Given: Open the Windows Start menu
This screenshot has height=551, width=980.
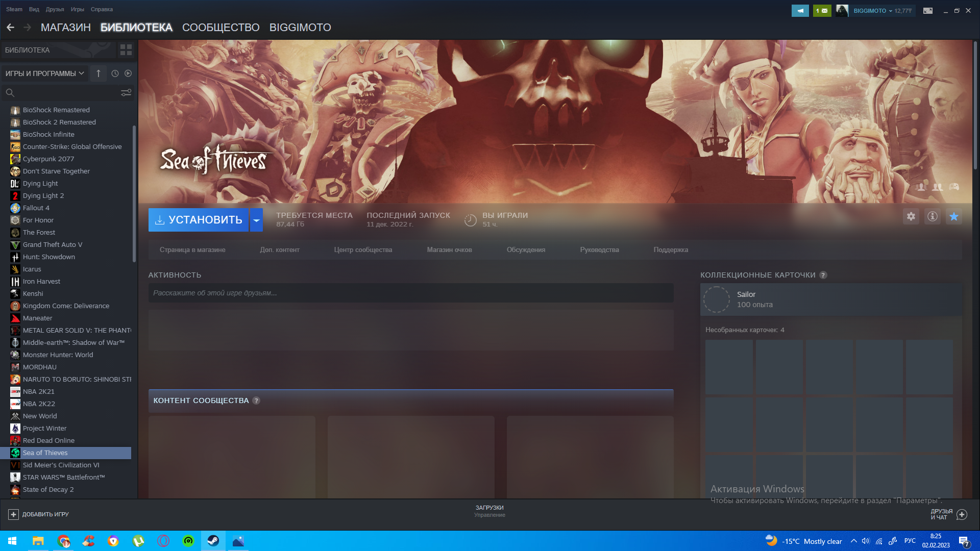Looking at the screenshot, I should [12, 541].
